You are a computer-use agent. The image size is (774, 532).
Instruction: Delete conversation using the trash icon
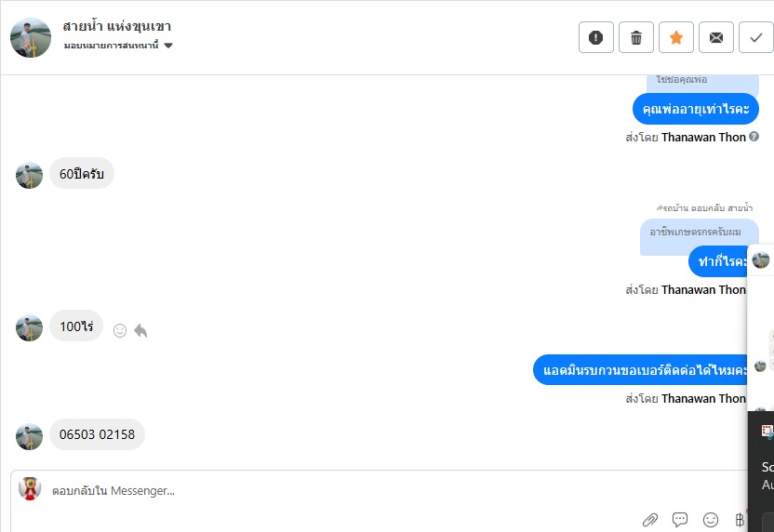tap(635, 37)
